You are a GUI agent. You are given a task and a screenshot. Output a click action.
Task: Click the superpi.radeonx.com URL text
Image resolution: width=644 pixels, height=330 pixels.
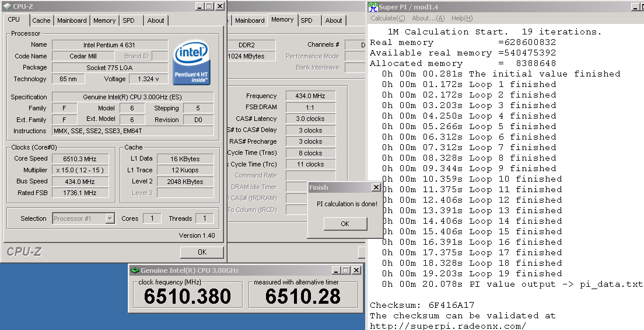click(447, 326)
